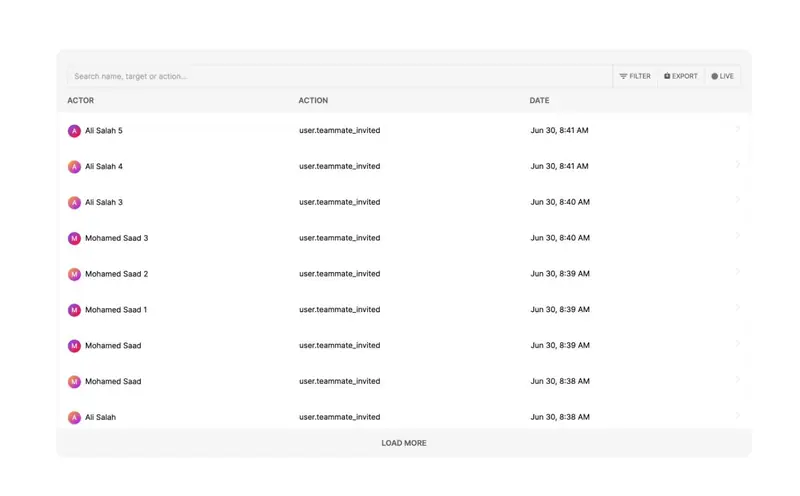Select the Ali Salah 3 actor name
The image size is (800, 496).
pyautogui.click(x=104, y=202)
